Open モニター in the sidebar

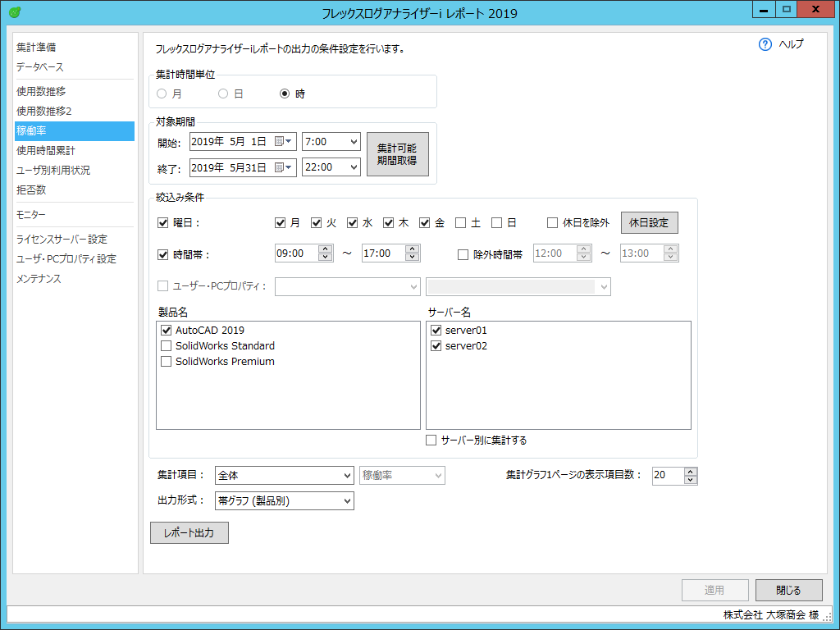coord(31,214)
